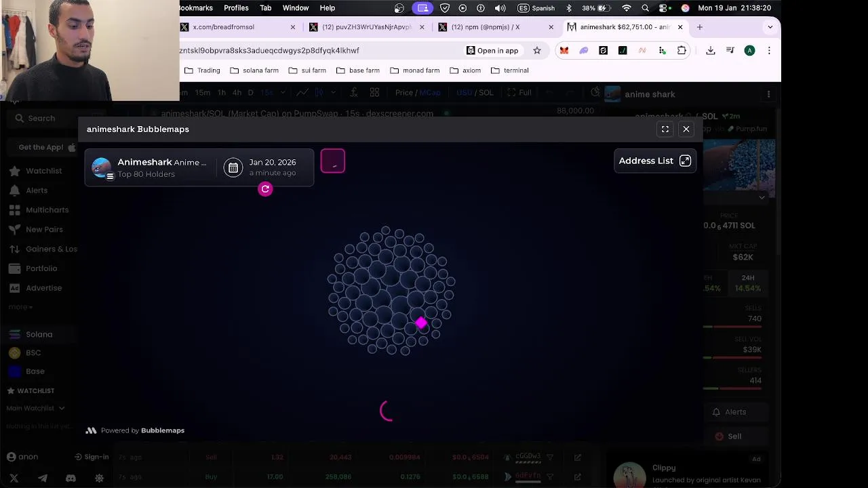This screenshot has width=868, height=488.
Task: Open the Main Watchlist dropdown
Action: (35, 408)
